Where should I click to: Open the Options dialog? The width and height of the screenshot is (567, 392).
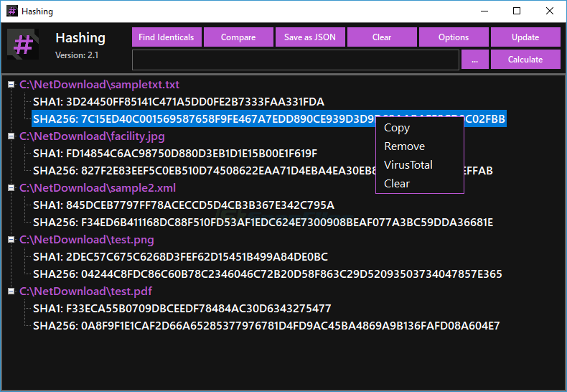(454, 37)
